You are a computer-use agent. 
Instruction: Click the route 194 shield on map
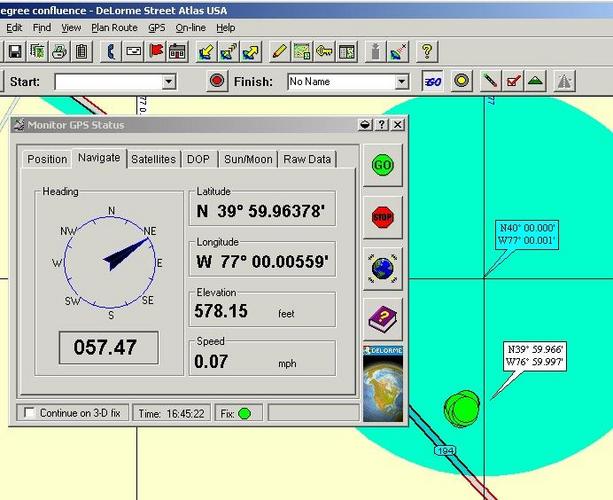tap(445, 451)
